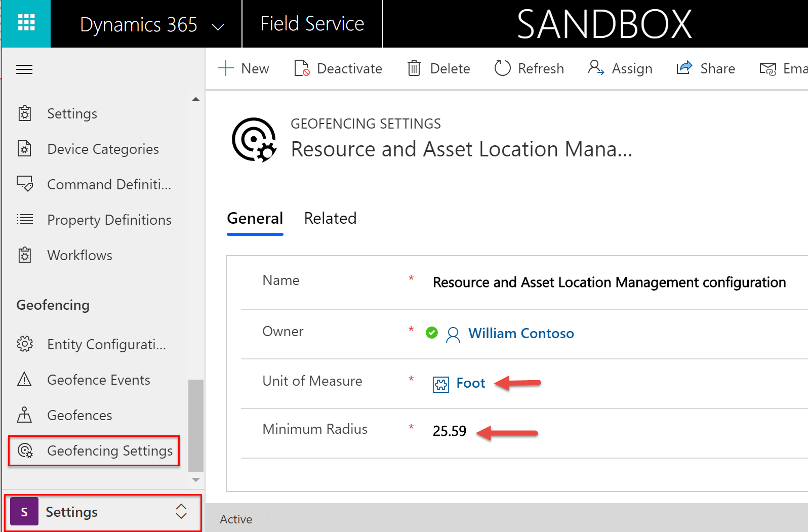This screenshot has width=808, height=532.
Task: Click the Geofencing group heading
Action: [53, 305]
